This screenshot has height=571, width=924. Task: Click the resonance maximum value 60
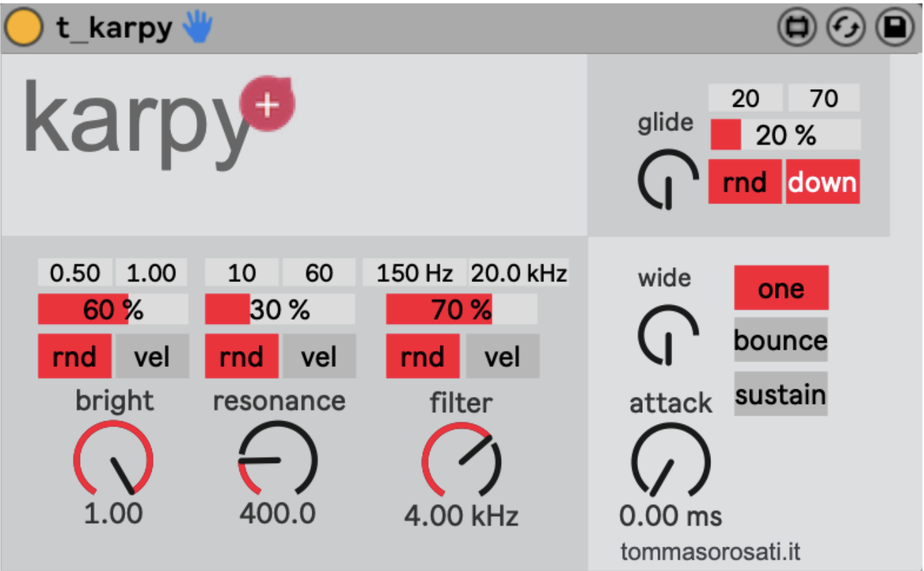(319, 273)
